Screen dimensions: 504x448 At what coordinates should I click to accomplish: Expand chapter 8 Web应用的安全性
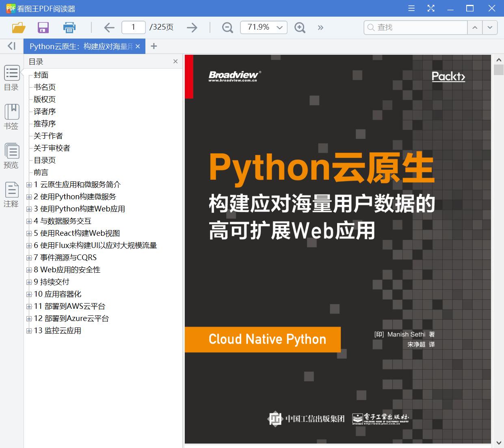29,270
